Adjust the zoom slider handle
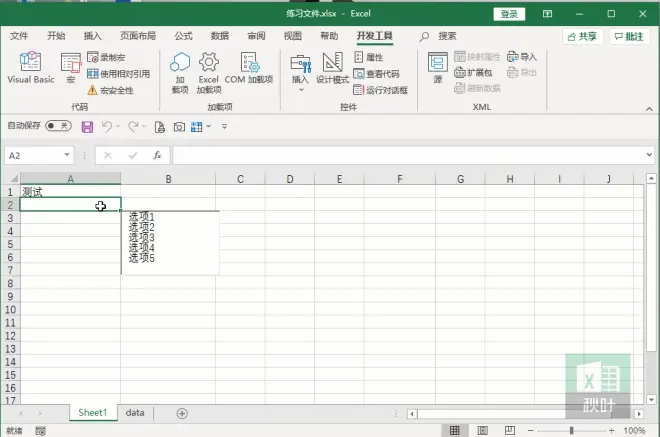This screenshot has height=437, width=660. [x=571, y=430]
